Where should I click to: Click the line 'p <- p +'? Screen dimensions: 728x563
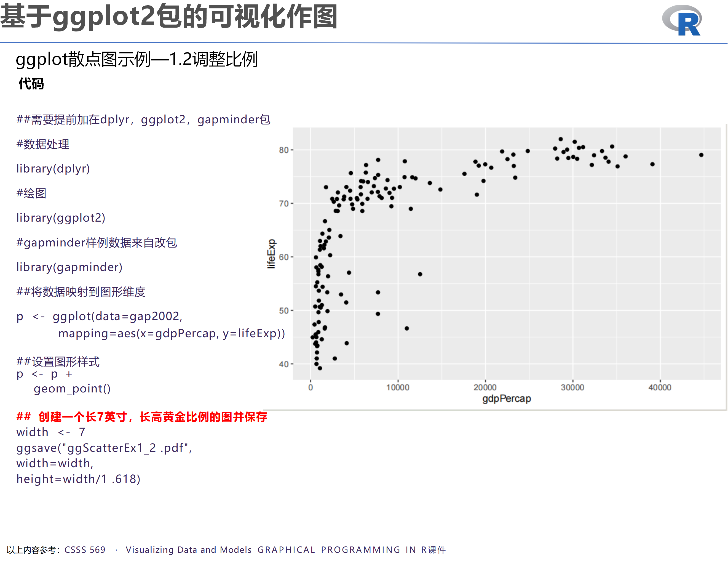[44, 374]
